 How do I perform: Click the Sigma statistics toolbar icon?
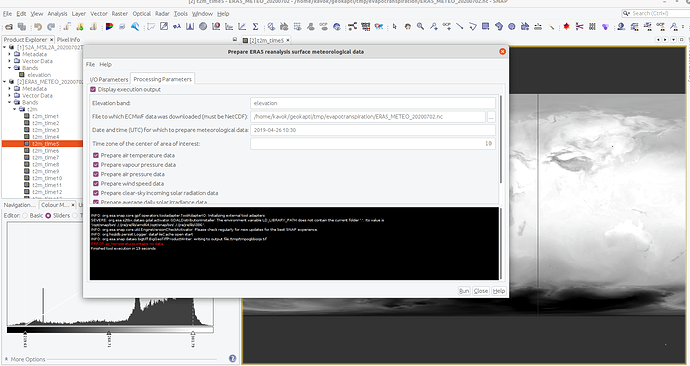tap(255, 27)
